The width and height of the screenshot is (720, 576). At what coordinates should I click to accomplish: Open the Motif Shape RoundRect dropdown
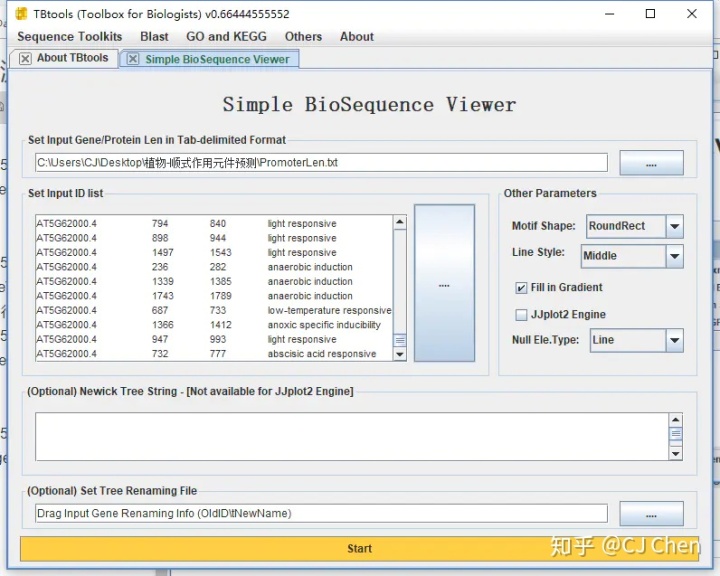click(635, 226)
